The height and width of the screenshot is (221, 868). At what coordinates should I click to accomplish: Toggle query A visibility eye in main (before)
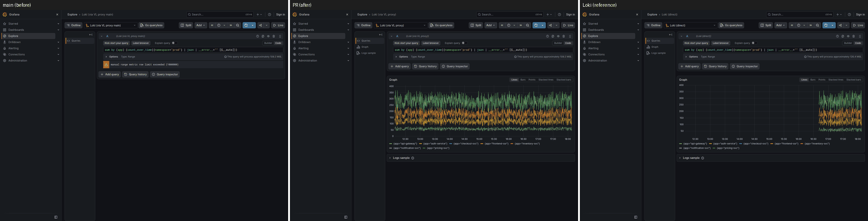(268, 36)
